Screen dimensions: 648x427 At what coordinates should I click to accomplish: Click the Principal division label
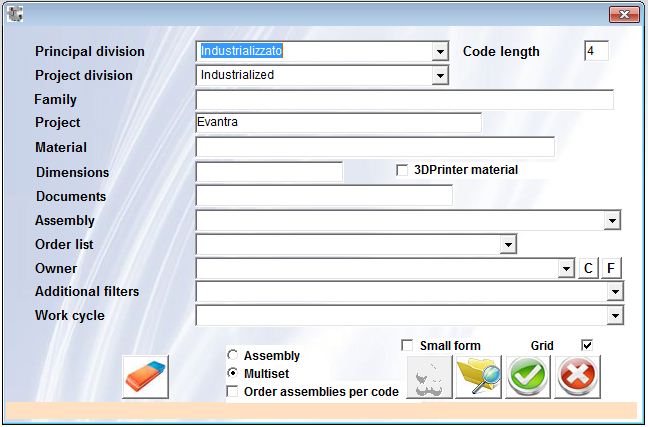pos(90,51)
